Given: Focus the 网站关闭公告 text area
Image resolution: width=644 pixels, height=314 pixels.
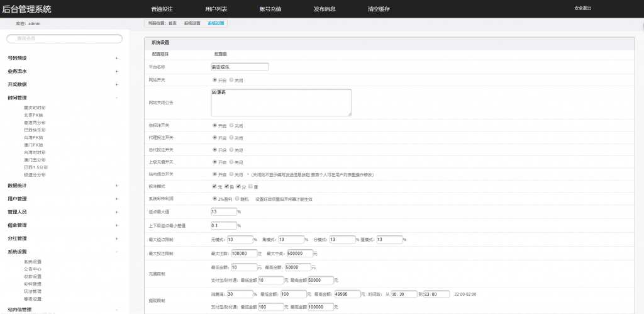Looking at the screenshot, I should (x=280, y=102).
